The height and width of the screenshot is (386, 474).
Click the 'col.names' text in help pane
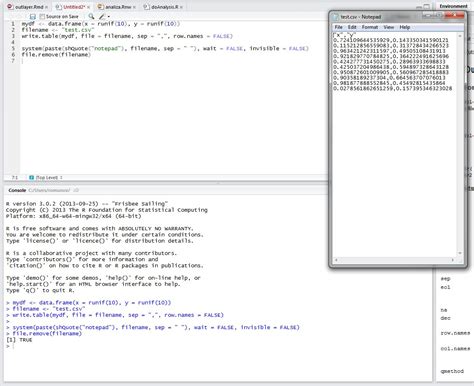(455, 349)
